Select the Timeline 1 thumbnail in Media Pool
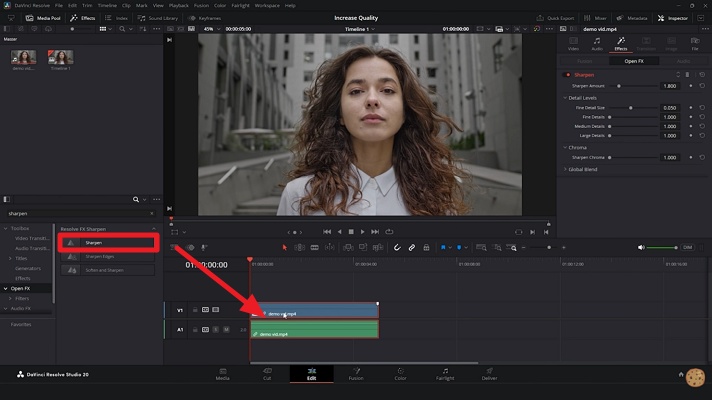 60,57
